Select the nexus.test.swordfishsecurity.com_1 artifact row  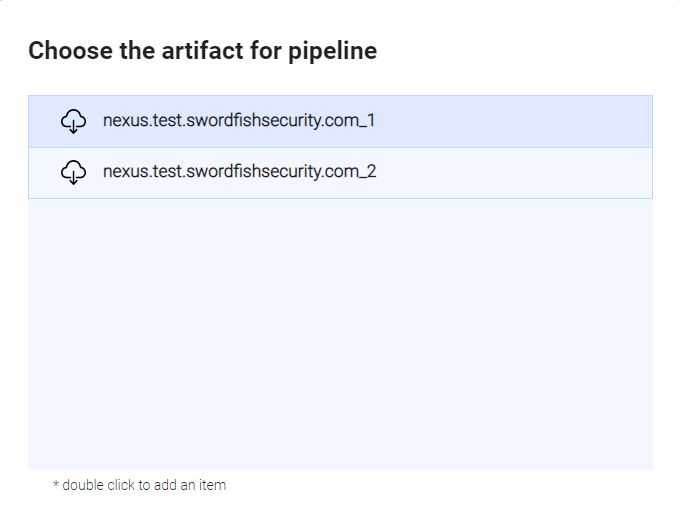340,122
